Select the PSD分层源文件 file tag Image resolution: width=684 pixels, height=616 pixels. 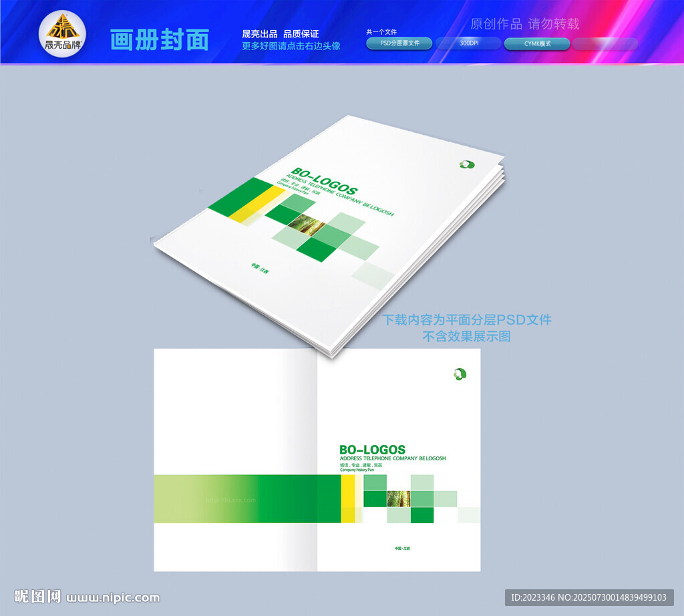[x=399, y=43]
